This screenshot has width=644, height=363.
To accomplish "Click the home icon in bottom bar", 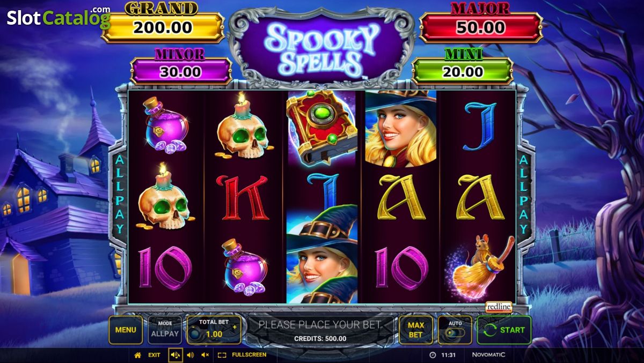I will tap(138, 355).
